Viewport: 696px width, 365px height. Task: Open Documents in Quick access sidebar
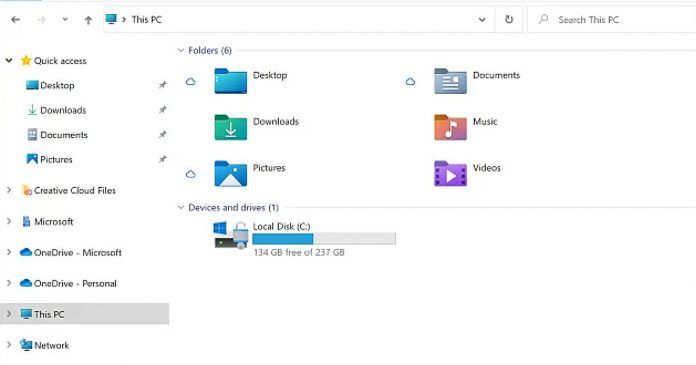pos(64,135)
